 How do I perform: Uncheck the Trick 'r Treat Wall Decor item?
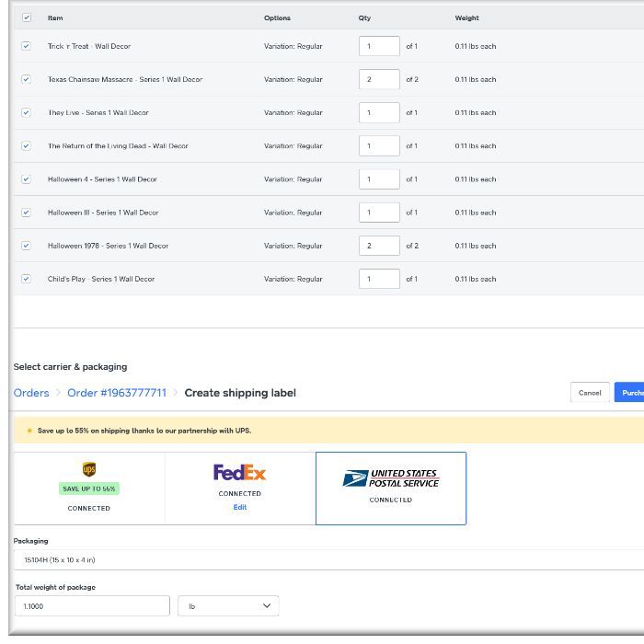tap(26, 46)
